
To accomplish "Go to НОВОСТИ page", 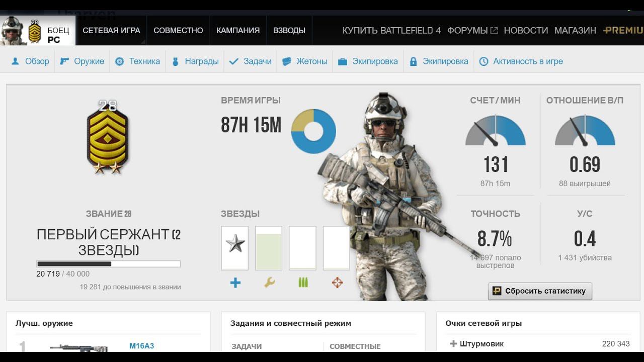I will [x=526, y=30].
